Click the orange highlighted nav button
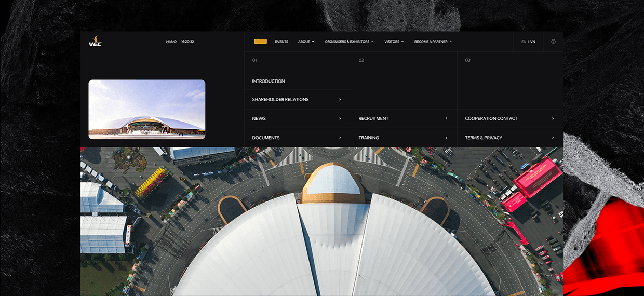This screenshot has height=296, width=644. [261, 42]
